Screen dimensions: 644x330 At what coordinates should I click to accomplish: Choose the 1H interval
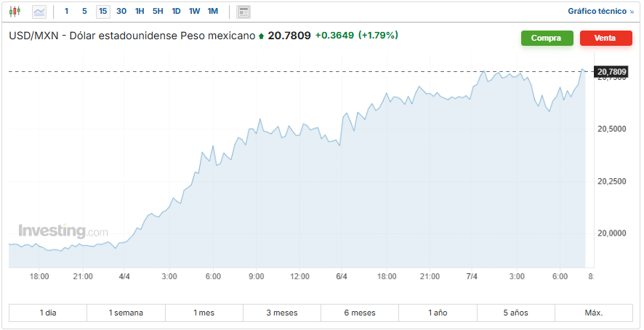(140, 12)
